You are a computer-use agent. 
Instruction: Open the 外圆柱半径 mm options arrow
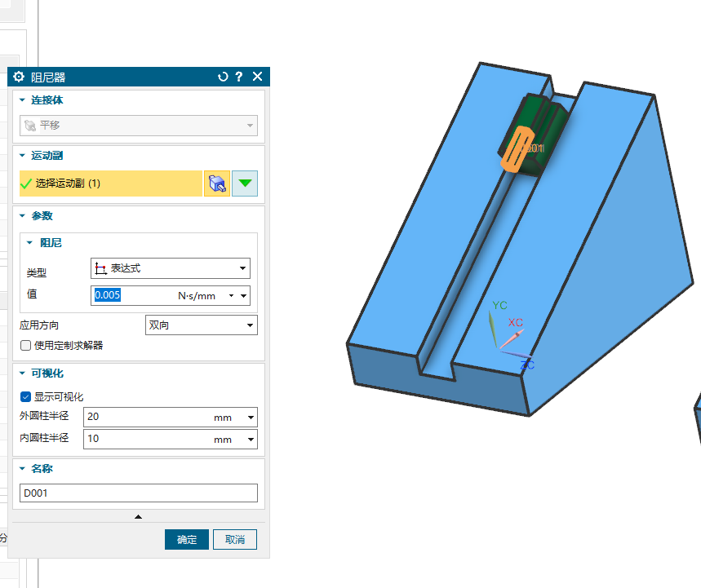point(250,418)
